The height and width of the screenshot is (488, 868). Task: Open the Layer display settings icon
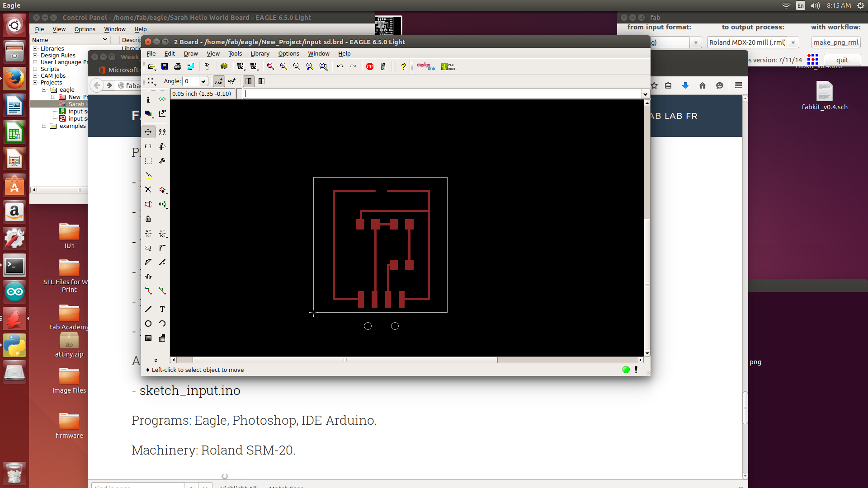click(148, 114)
